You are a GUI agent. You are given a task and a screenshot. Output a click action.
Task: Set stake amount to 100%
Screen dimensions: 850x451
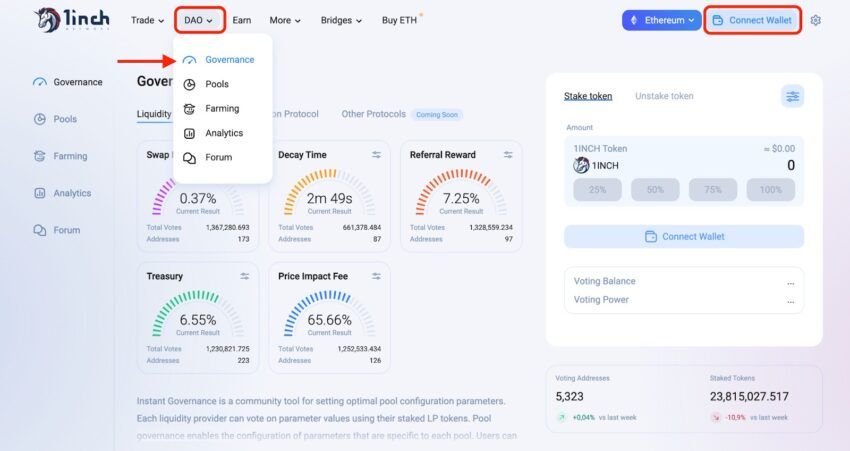click(x=770, y=190)
